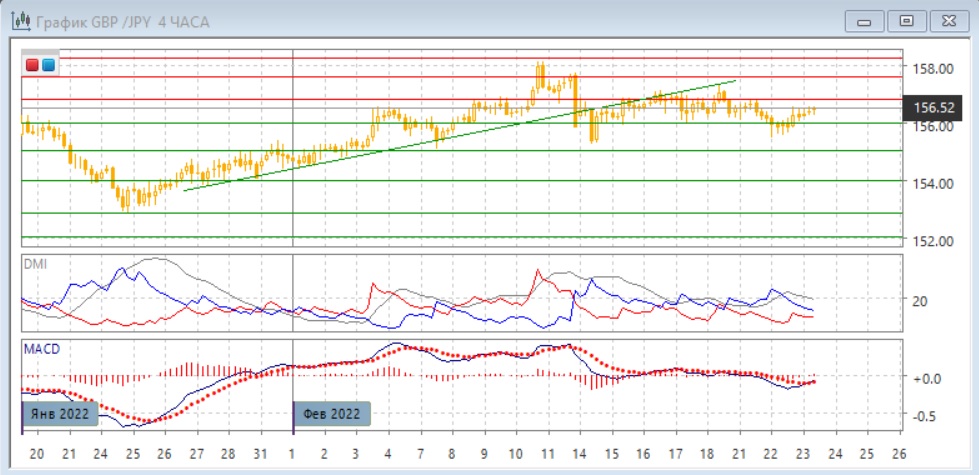Click the MACD -0.5 axis label
The height and width of the screenshot is (475, 979).
(924, 416)
